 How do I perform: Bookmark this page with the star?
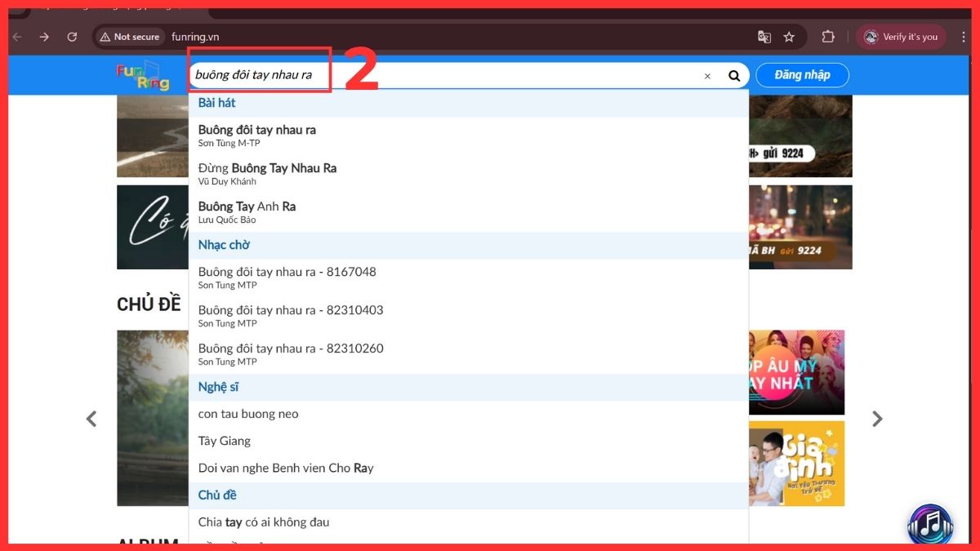click(789, 37)
